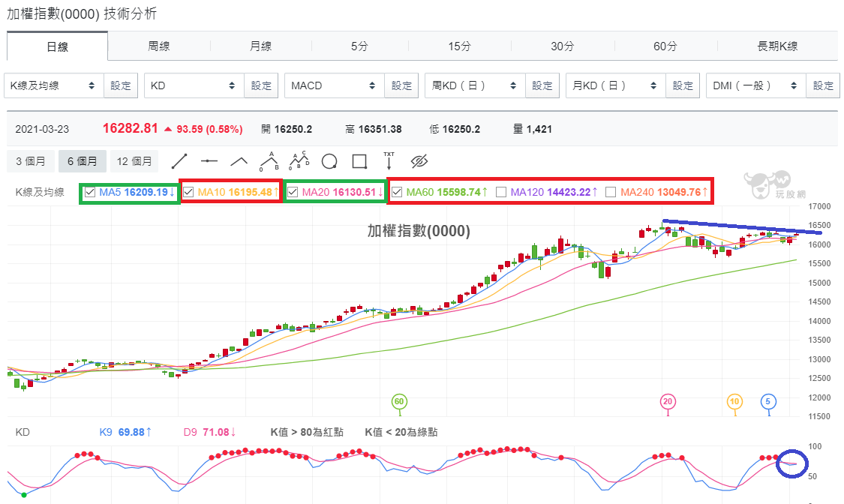Click 設定 next to KD dropdown

261,85
